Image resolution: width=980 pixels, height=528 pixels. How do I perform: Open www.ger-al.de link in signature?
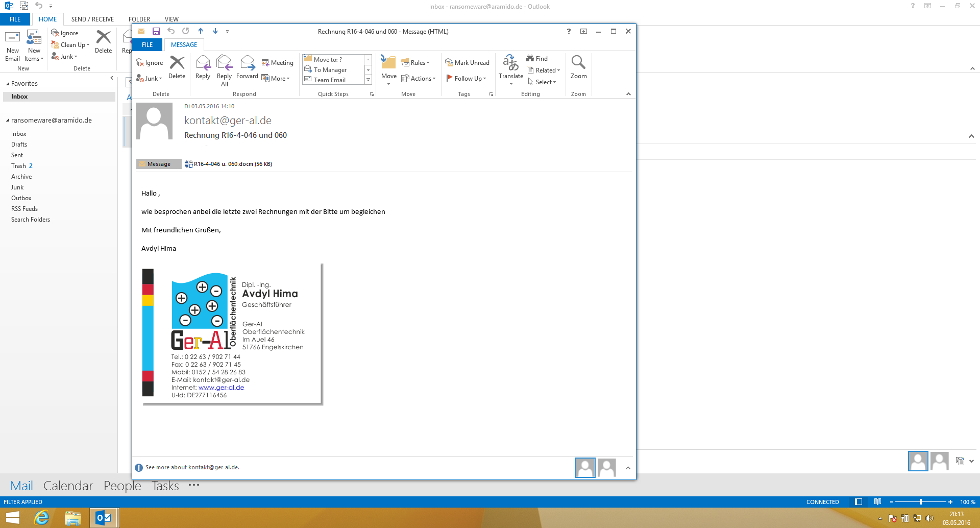pos(221,388)
